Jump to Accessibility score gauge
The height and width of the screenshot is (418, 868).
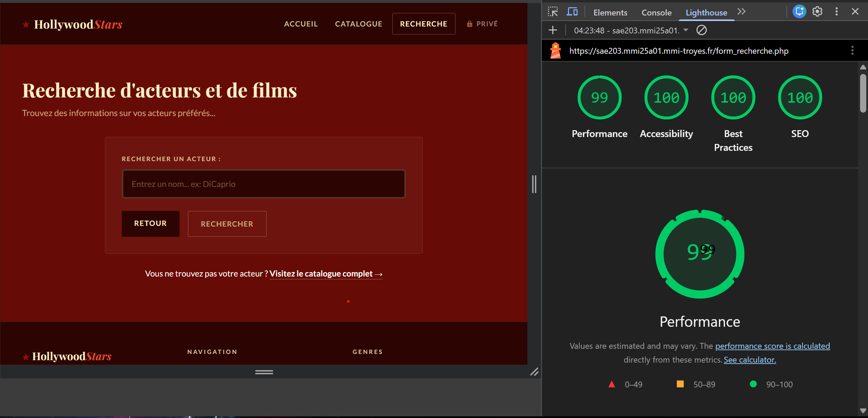tap(666, 97)
